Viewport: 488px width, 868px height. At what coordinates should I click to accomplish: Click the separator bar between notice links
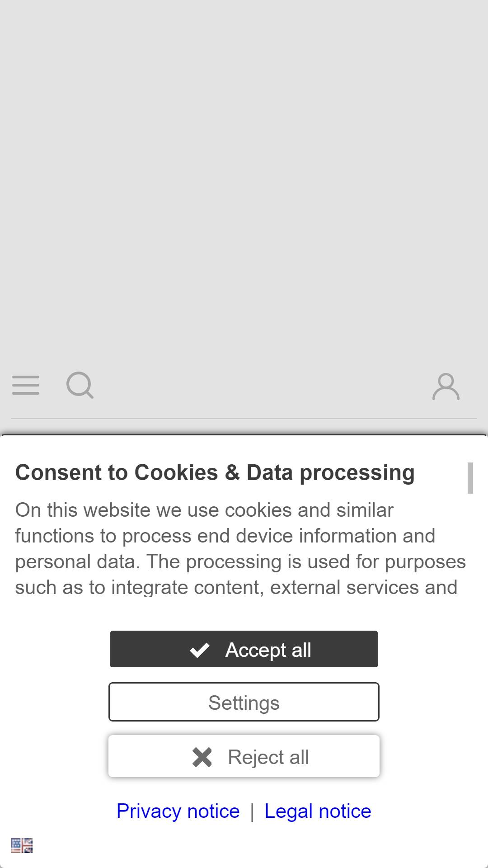pos(252,811)
